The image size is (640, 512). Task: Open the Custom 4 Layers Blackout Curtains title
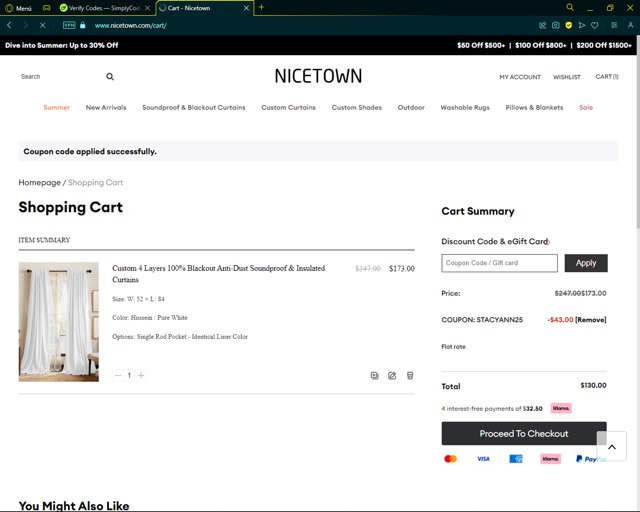point(218,274)
